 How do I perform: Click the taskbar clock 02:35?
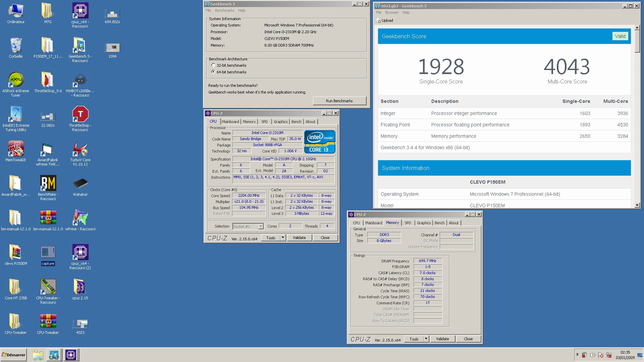pyautogui.click(x=625, y=352)
